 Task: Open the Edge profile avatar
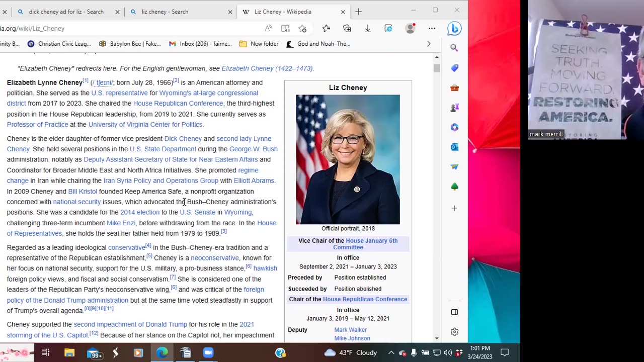click(411, 29)
